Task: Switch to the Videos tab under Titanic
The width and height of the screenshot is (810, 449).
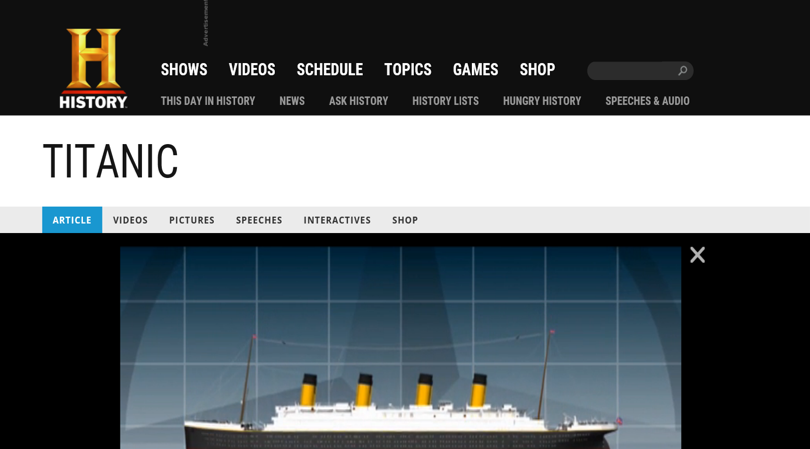Action: pyautogui.click(x=130, y=220)
